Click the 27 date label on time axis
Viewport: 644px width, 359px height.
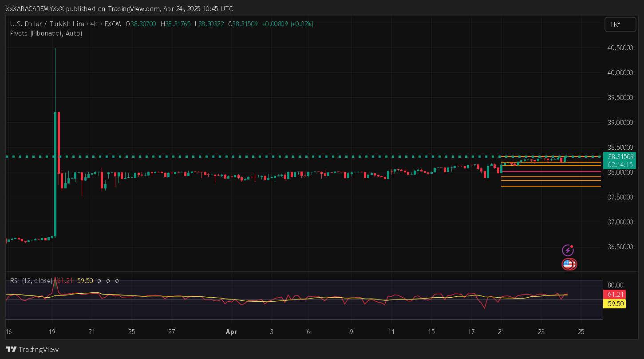pos(172,332)
